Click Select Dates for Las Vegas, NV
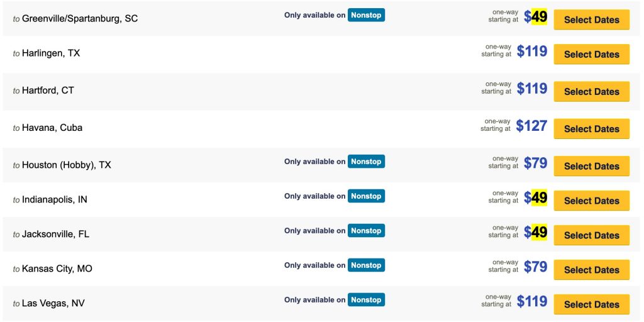Screen dimensions: 644x322 pyautogui.click(x=591, y=304)
